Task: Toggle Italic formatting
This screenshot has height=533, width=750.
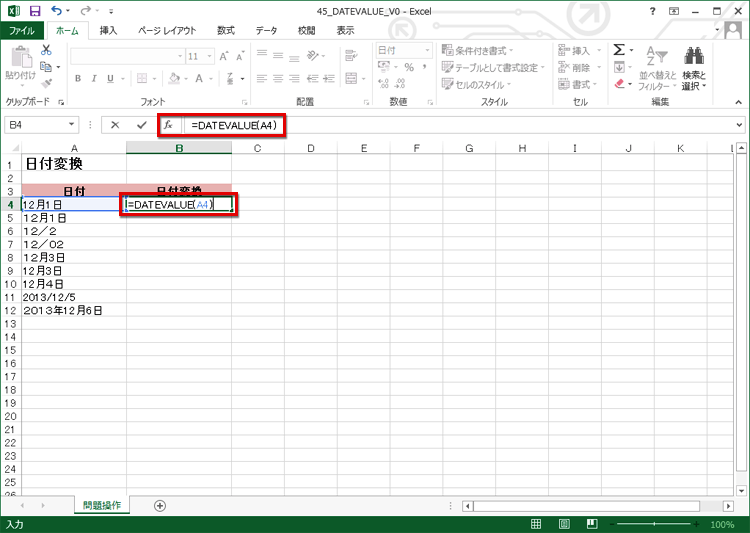Action: click(x=94, y=78)
